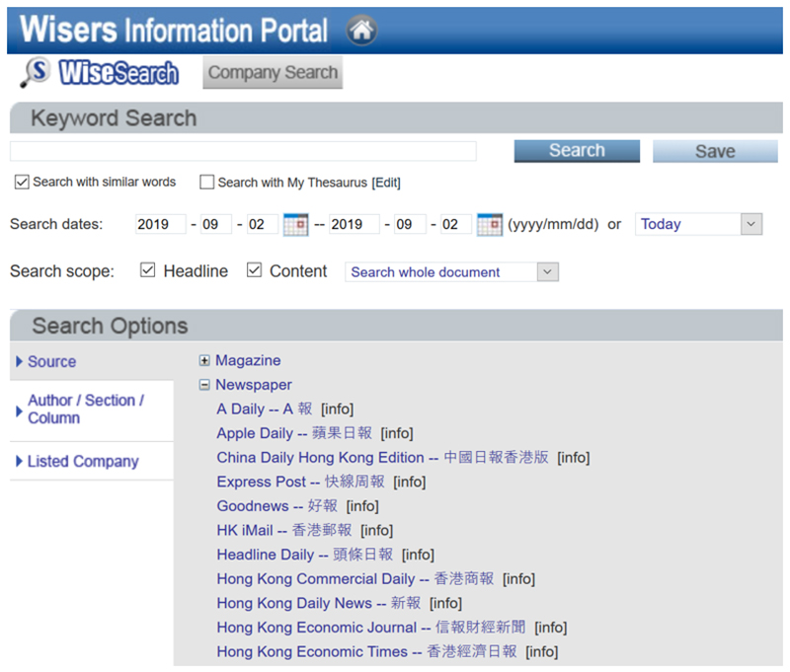Open the Today date range dropdown

(698, 224)
